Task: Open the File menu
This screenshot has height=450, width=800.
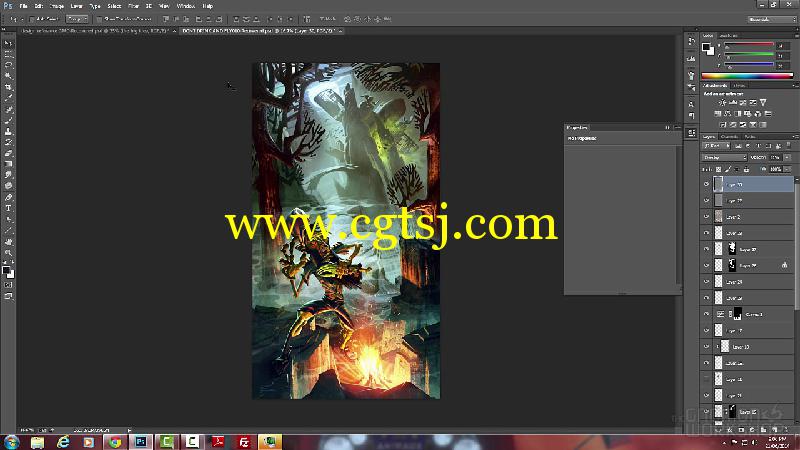Action: coord(23,6)
